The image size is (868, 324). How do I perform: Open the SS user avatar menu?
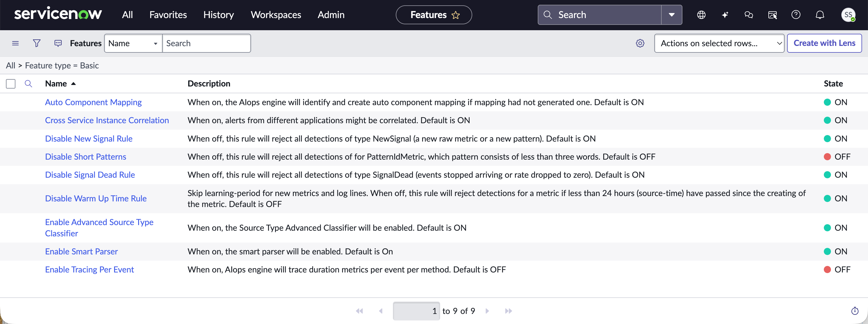pos(848,15)
